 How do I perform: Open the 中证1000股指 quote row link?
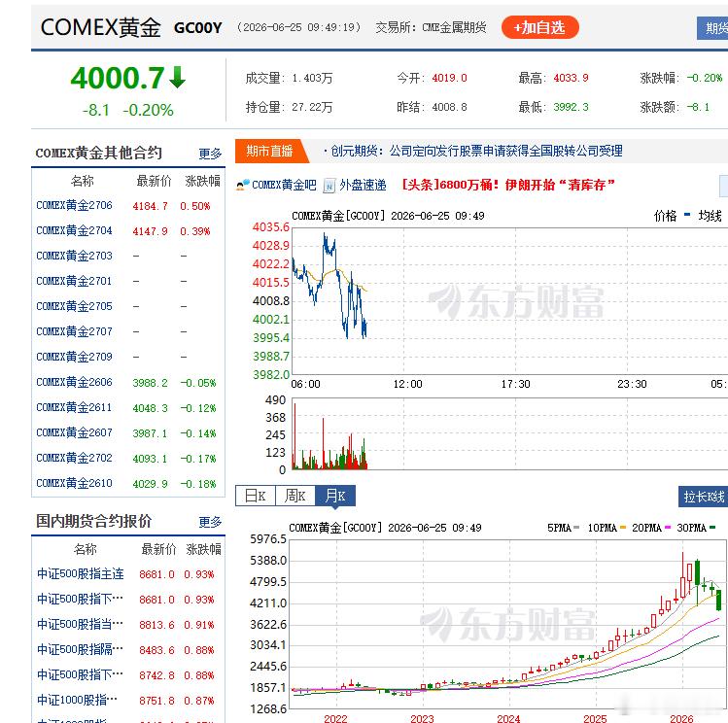(78, 700)
